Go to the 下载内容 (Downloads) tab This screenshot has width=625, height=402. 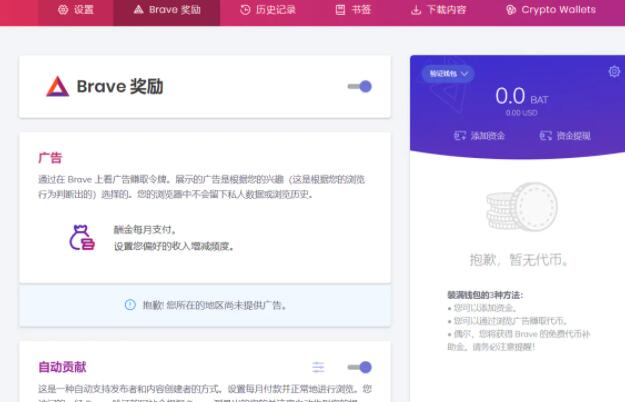(x=438, y=10)
